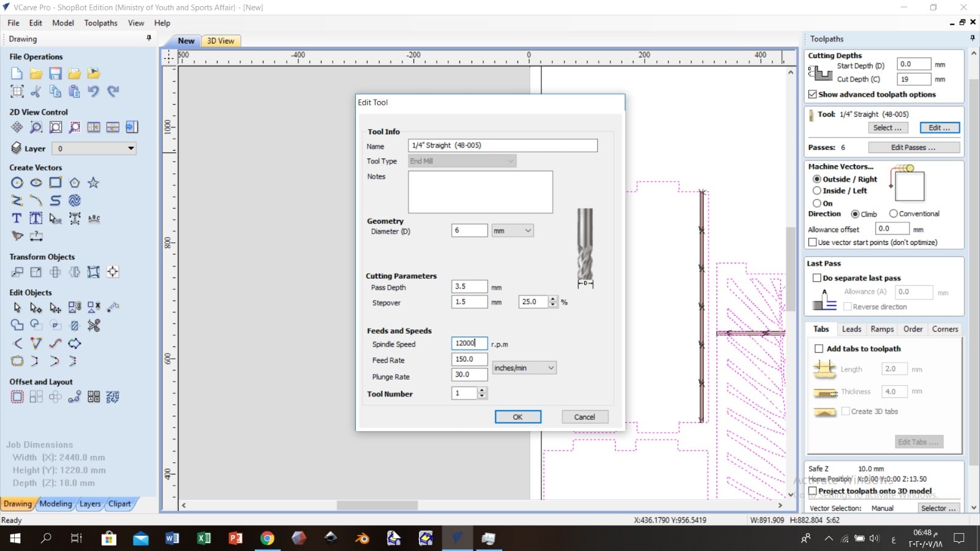Open Google Chrome from the taskbar
This screenshot has height=551, width=980.
click(x=267, y=538)
